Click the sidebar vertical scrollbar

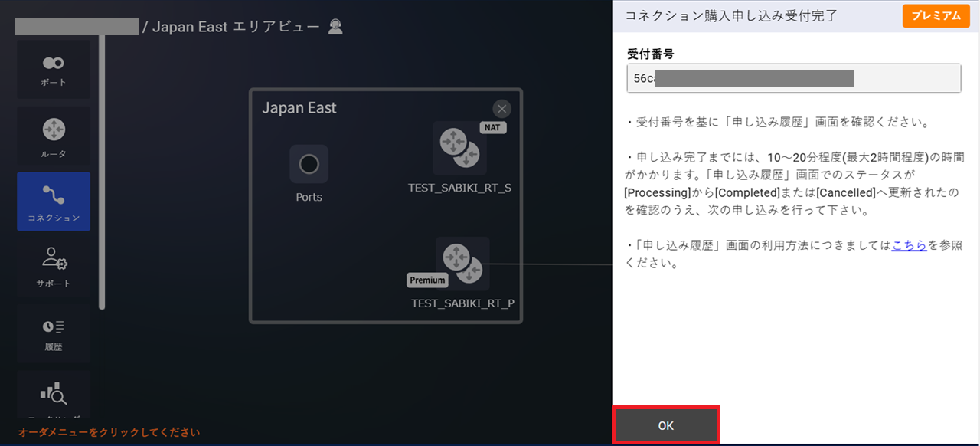[x=102, y=169]
